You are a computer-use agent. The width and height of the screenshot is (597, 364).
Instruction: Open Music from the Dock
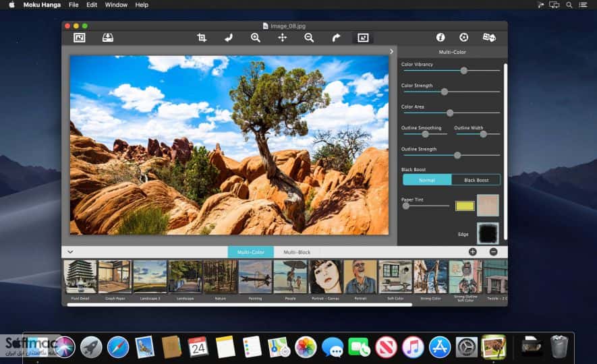coord(413,347)
